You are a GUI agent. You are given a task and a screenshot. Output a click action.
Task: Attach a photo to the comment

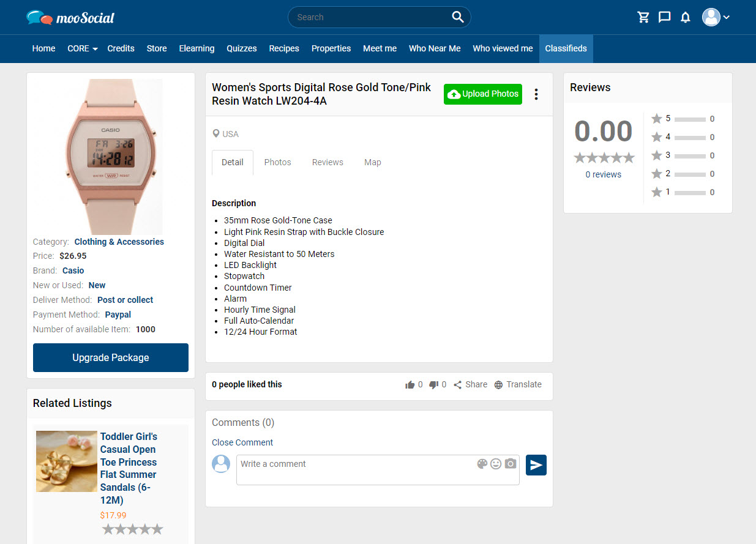(x=511, y=464)
